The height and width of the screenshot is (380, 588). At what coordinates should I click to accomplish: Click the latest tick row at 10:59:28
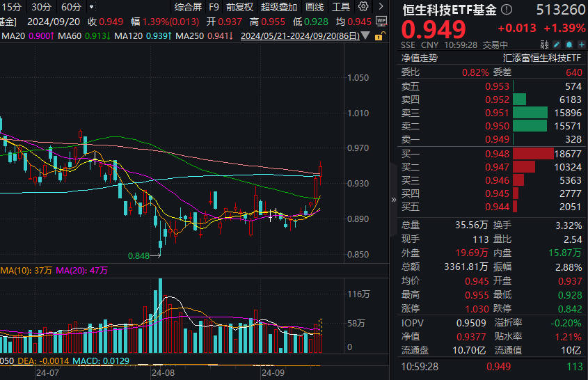493,367
